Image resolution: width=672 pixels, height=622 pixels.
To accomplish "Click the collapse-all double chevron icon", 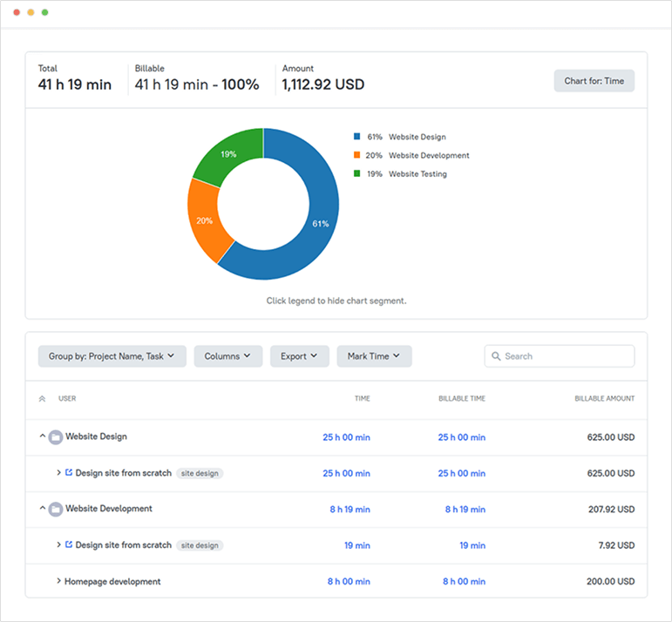I will point(43,399).
